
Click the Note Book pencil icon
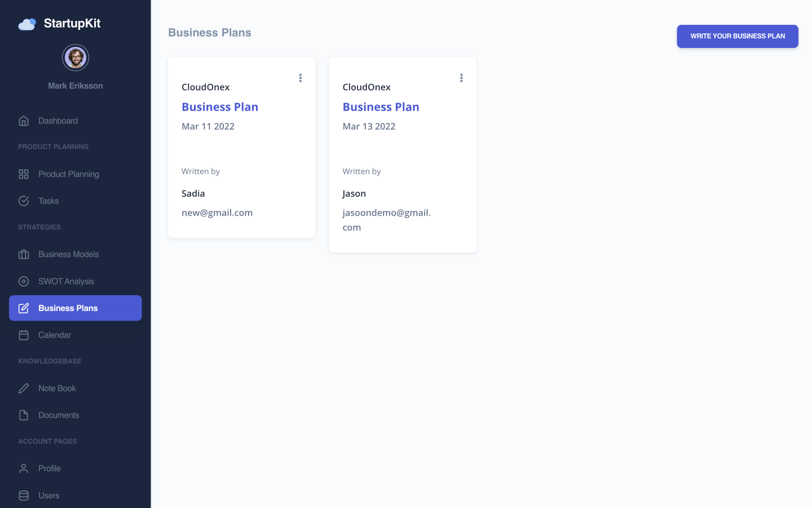click(x=24, y=388)
